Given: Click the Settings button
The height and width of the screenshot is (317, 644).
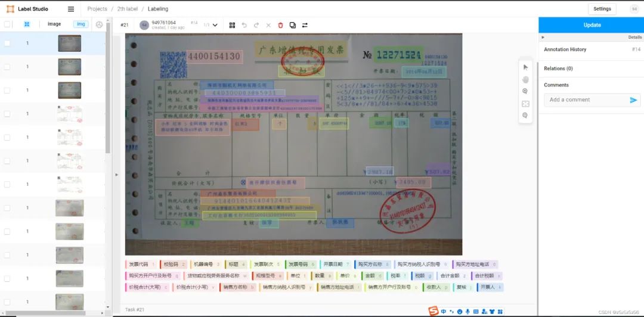Looking at the screenshot, I should tap(602, 9).
